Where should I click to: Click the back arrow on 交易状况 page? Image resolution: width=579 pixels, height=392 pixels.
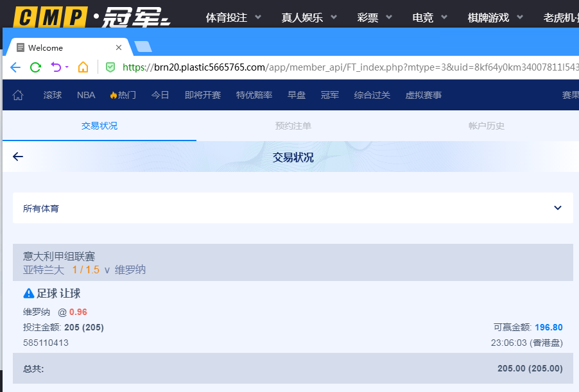coord(17,156)
